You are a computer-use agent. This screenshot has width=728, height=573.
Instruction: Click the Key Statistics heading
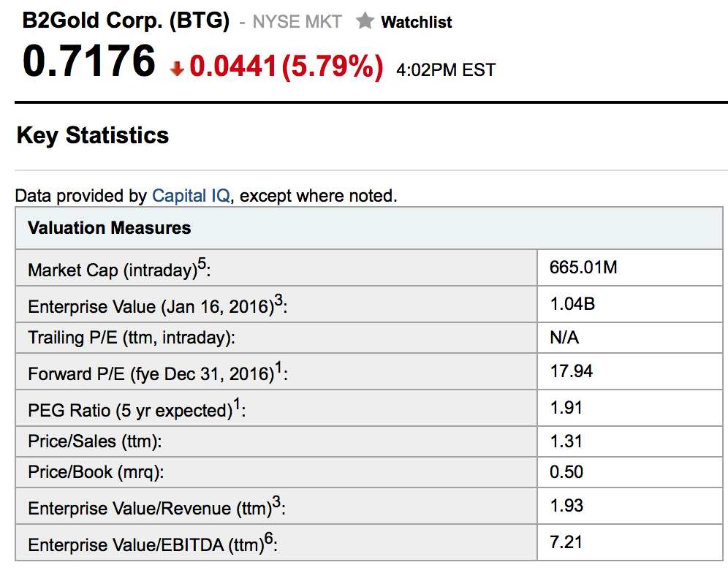click(93, 135)
